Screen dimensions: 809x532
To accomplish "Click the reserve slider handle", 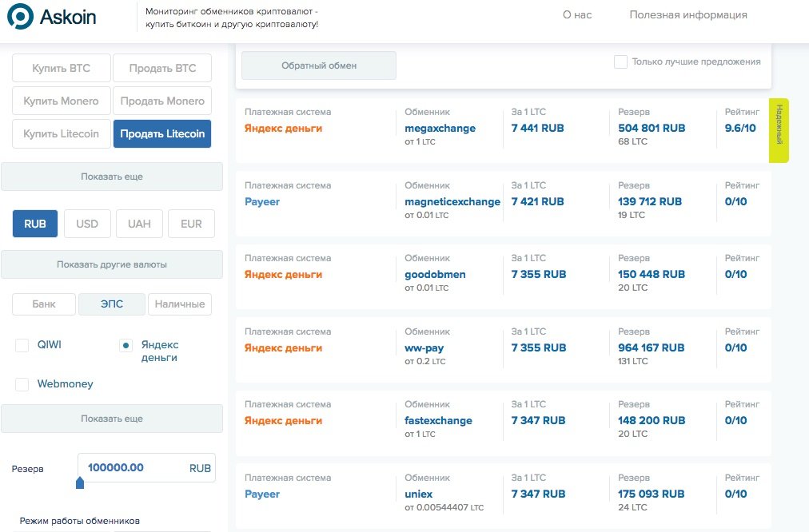I will pos(79,482).
